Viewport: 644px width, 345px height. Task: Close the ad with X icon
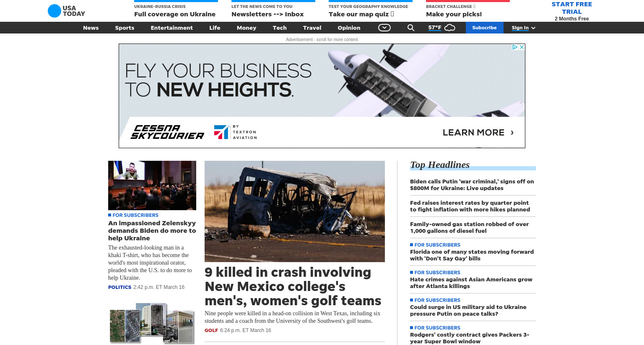click(x=522, y=47)
